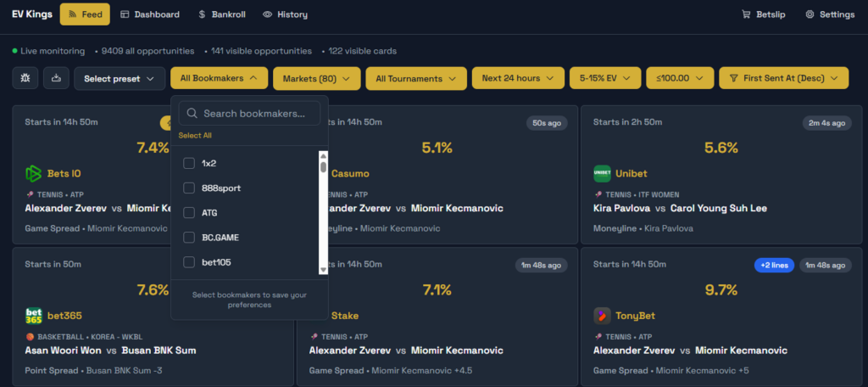The width and height of the screenshot is (868, 387).
Task: Click the +2 lines badge
Action: coord(774,266)
